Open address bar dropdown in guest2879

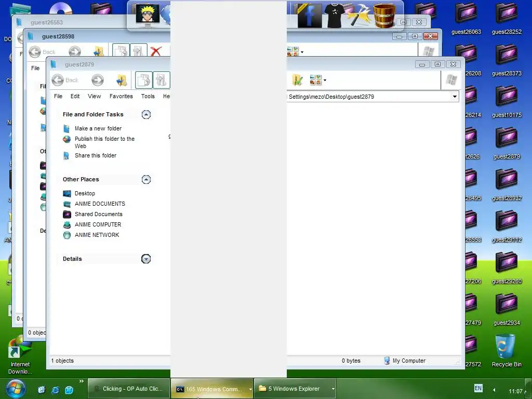[455, 97]
